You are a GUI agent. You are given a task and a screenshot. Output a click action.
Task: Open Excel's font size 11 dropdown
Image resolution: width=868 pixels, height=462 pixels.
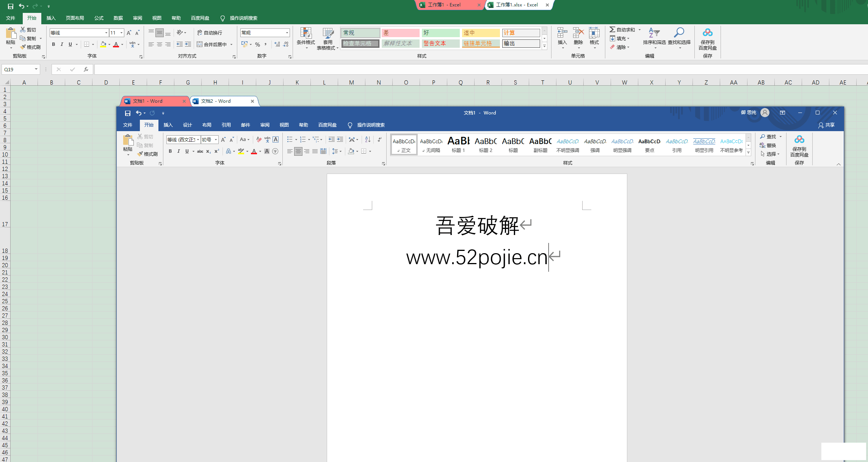pos(121,33)
